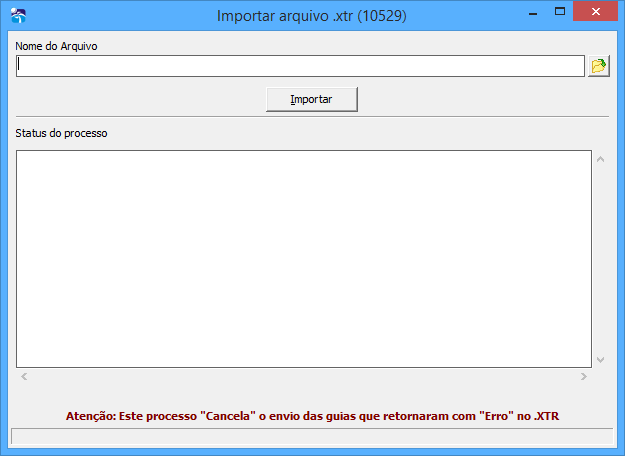Click inside the Status do processo text area
The height and width of the screenshot is (456, 625).
[304, 259]
